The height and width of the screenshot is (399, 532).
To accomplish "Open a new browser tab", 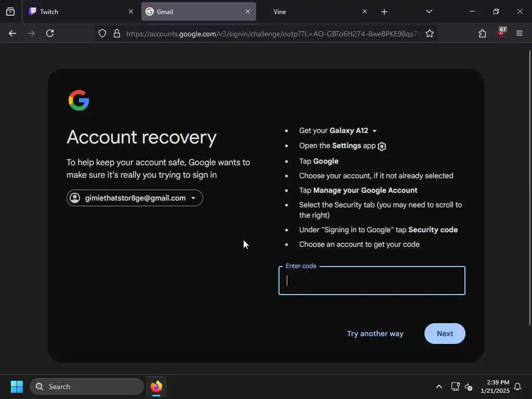I will coord(384,12).
